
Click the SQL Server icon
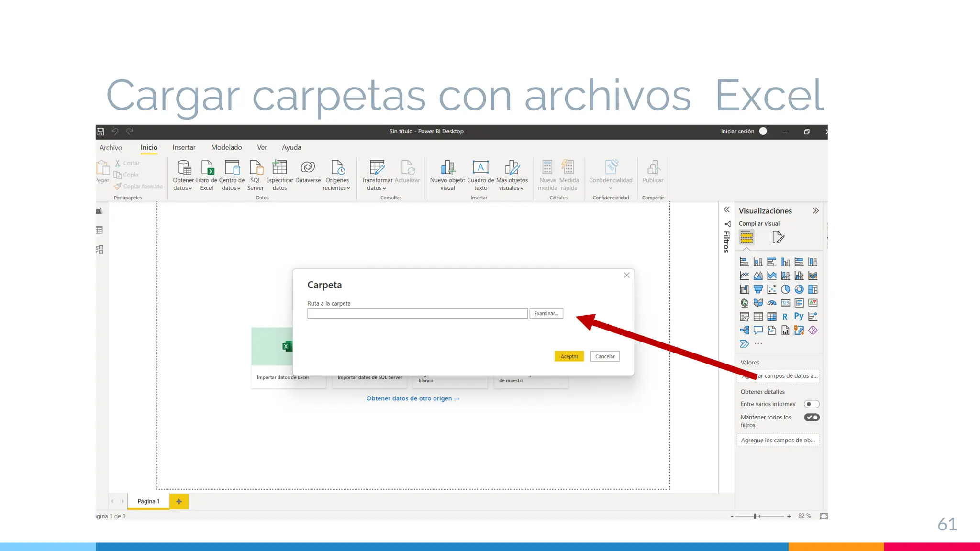tap(256, 175)
